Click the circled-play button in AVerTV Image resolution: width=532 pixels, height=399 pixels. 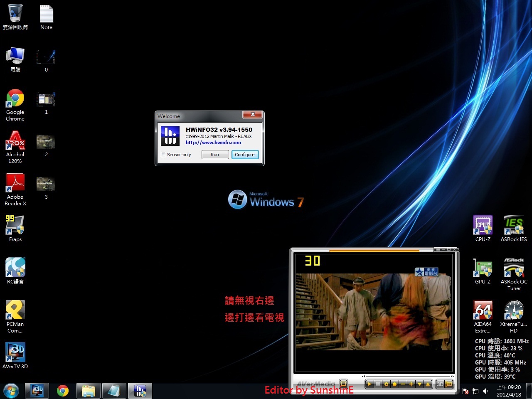386,384
